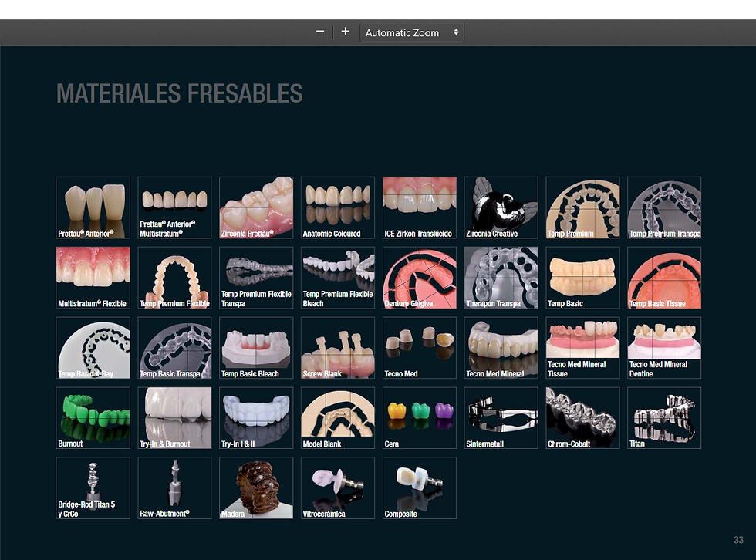The height and width of the screenshot is (560, 756).
Task: Open the Try-In & Burnout thumbnail
Action: click(x=174, y=418)
